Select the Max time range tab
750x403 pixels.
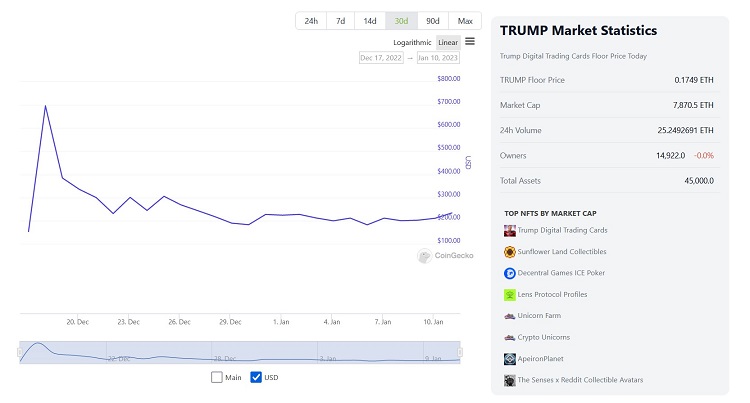(465, 21)
